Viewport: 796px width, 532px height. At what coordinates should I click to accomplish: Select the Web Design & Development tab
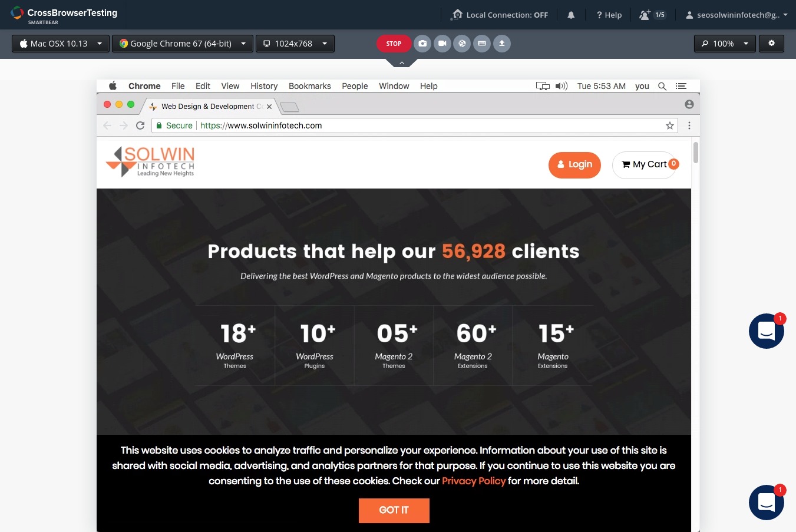(x=209, y=107)
